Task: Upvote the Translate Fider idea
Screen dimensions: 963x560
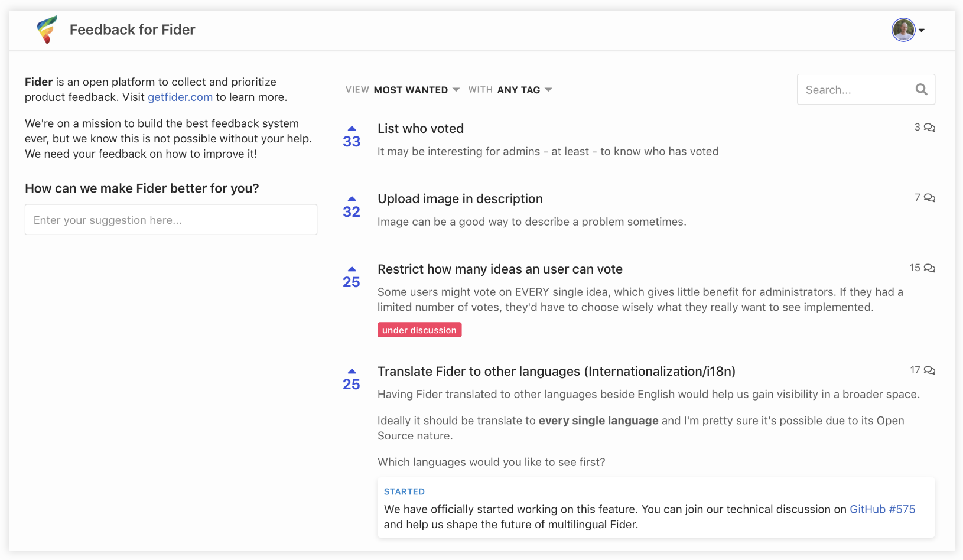Action: pos(352,371)
